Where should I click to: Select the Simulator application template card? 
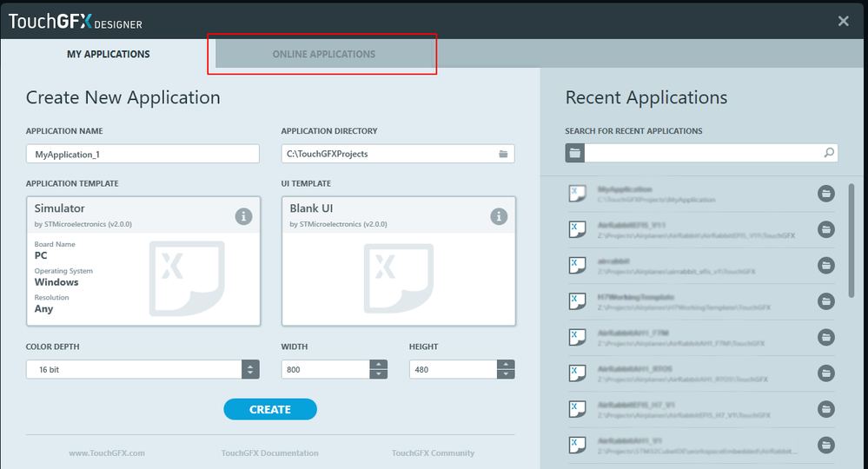tap(143, 261)
